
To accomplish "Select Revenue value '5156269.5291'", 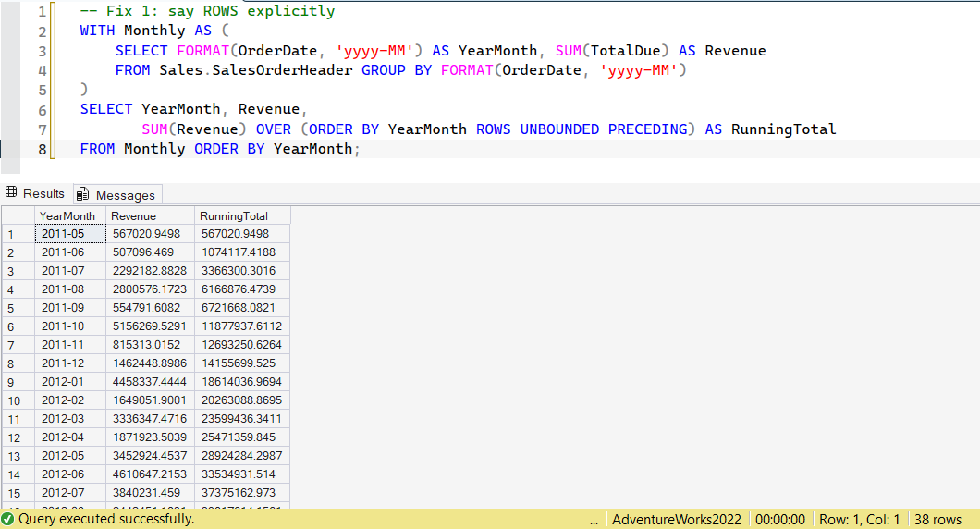I will [150, 326].
